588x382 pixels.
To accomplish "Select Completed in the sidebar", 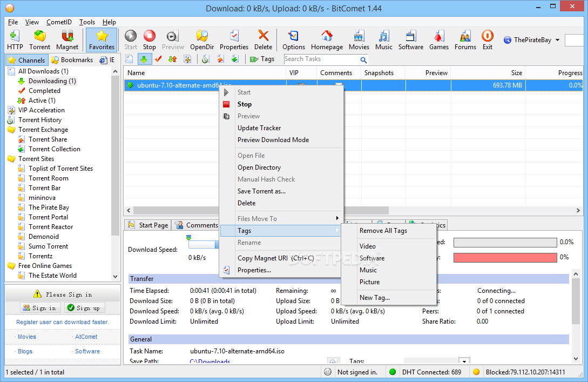I will (44, 91).
